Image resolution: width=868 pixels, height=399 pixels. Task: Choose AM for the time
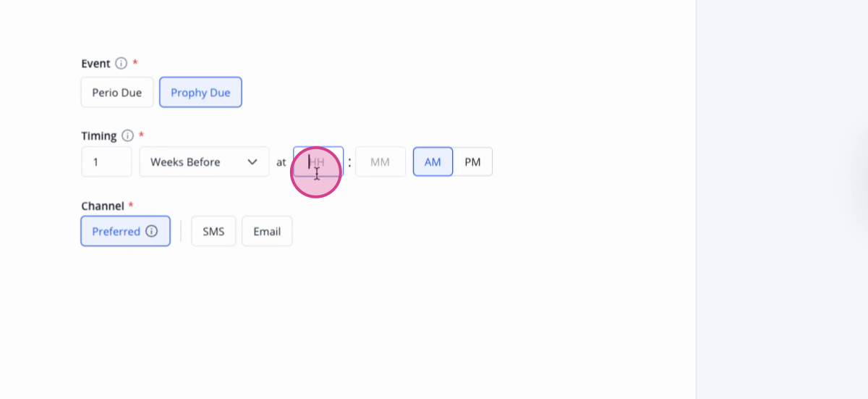[433, 161]
